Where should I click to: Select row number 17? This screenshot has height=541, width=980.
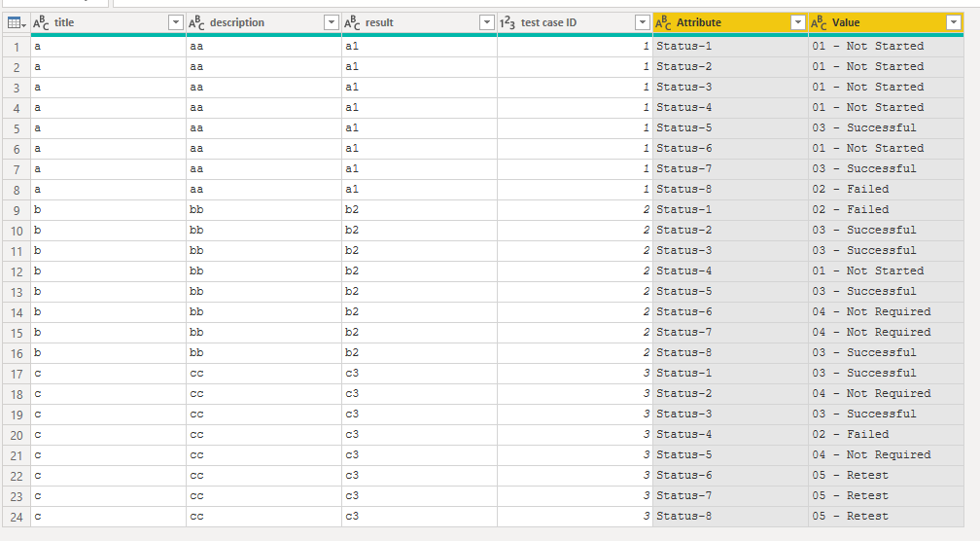point(17,374)
